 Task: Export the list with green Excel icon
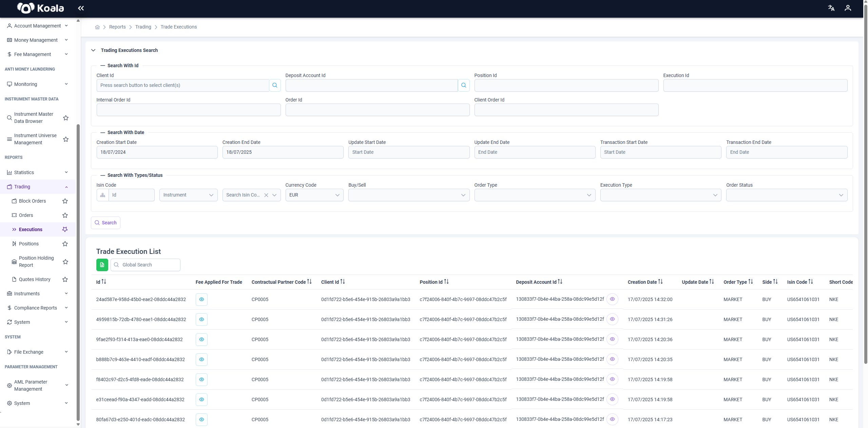point(102,265)
